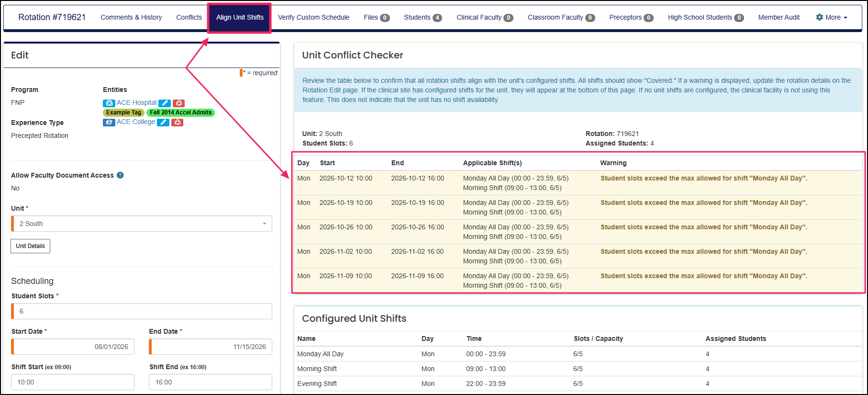Viewport: 868px width, 395px height.
Task: Open the Member Audit tab
Action: (x=779, y=17)
